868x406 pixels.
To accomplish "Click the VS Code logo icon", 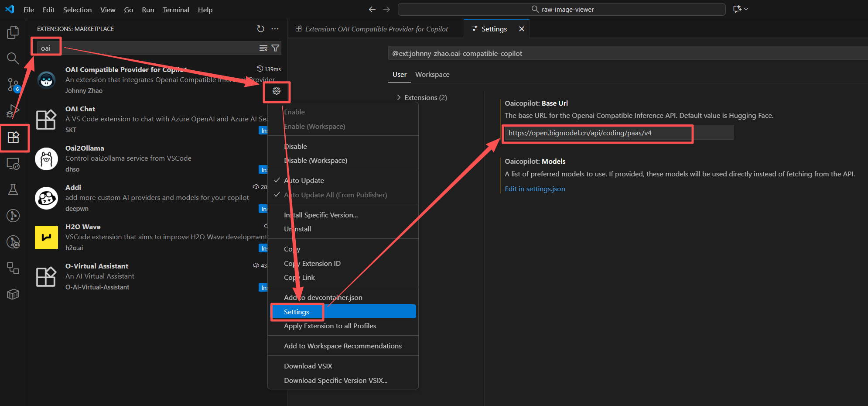I will [10, 9].
